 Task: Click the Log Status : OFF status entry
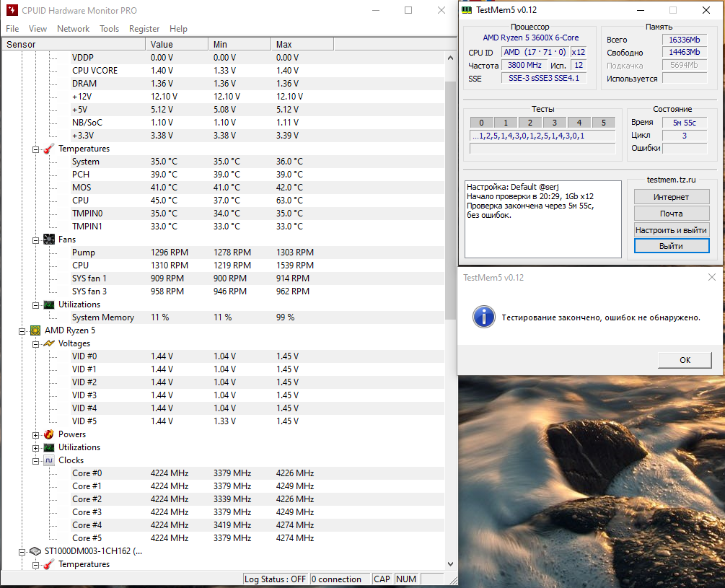pos(275,579)
